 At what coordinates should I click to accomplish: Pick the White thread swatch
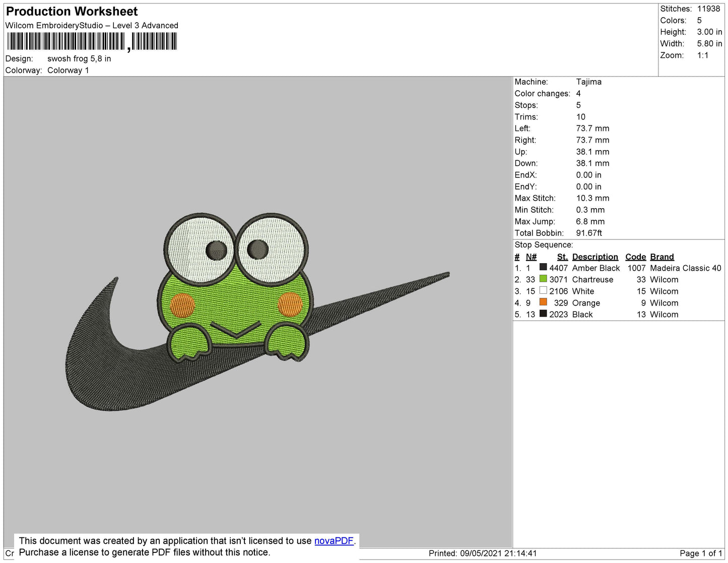pos(543,290)
